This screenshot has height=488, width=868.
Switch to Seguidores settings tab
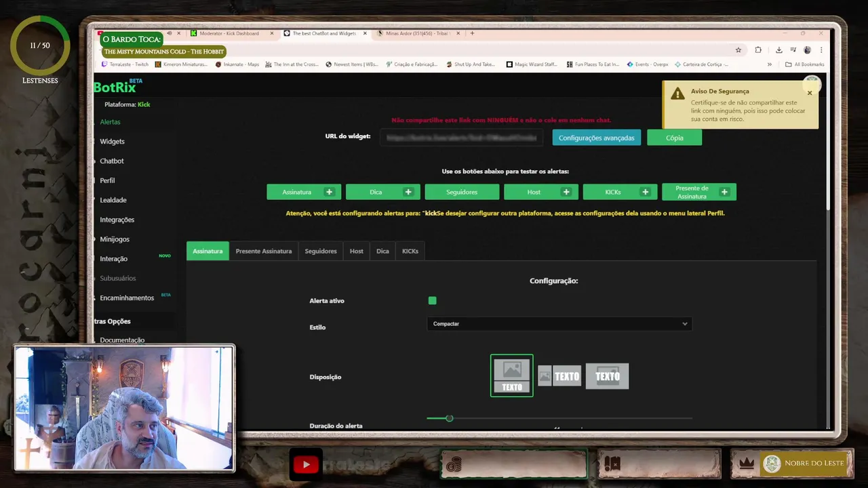coord(321,251)
